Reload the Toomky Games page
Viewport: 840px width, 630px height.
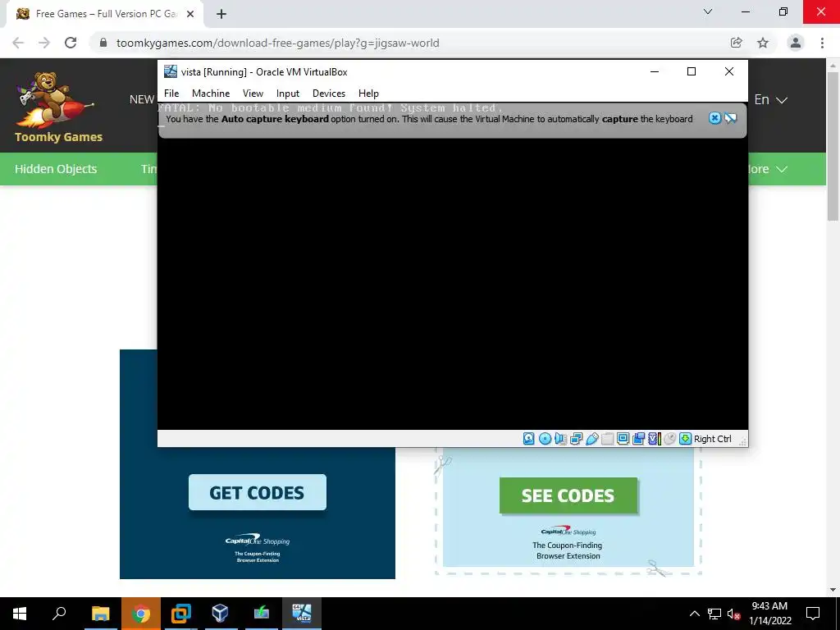pyautogui.click(x=71, y=43)
